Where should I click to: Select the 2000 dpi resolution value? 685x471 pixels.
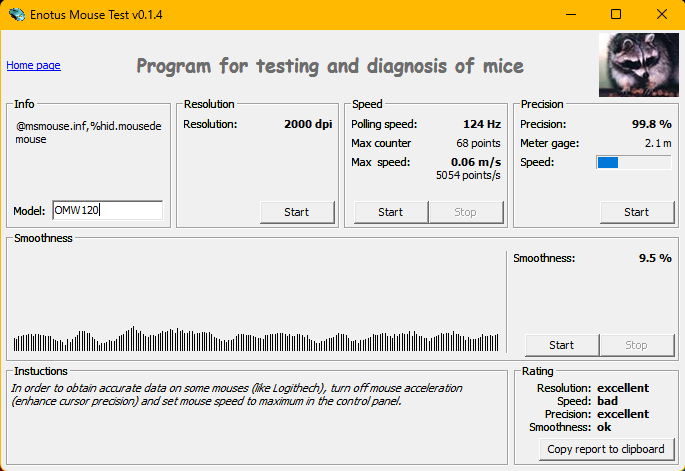308,124
